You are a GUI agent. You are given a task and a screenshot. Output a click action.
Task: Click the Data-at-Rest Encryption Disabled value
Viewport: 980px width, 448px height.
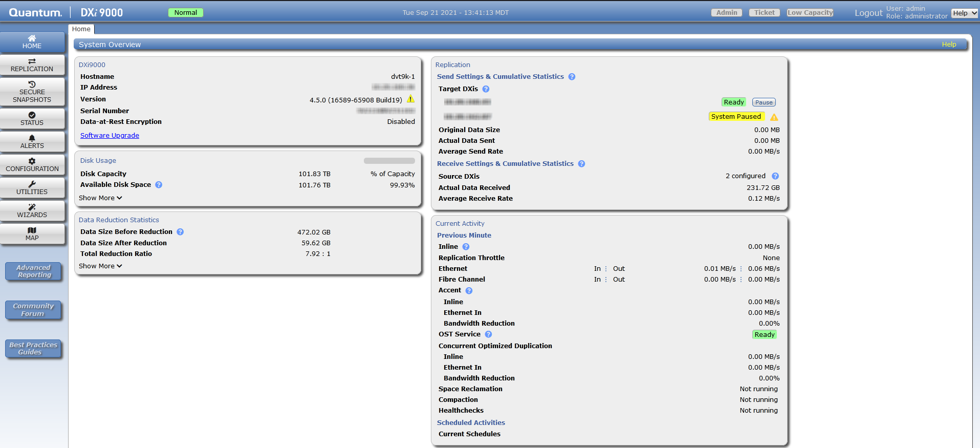pos(401,122)
